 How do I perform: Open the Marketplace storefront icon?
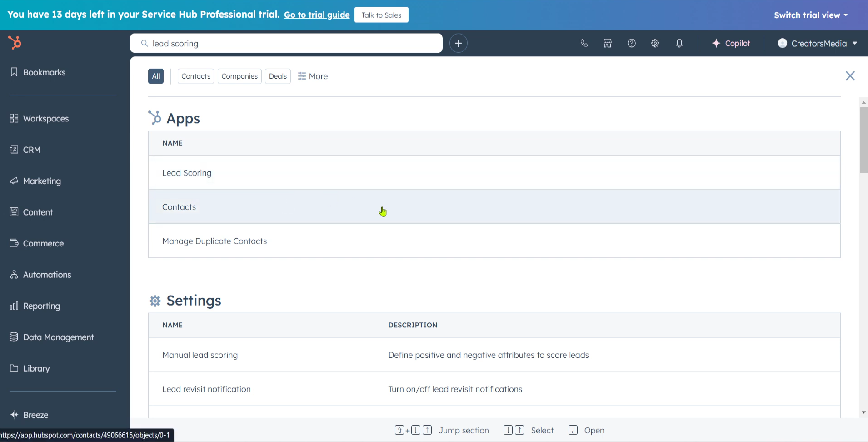point(608,43)
